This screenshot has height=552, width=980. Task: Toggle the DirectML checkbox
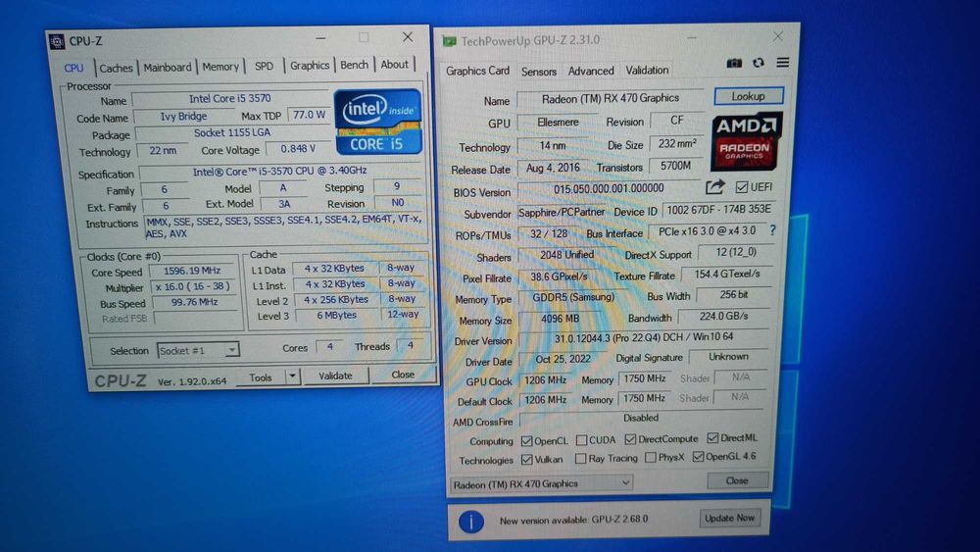pos(712,438)
